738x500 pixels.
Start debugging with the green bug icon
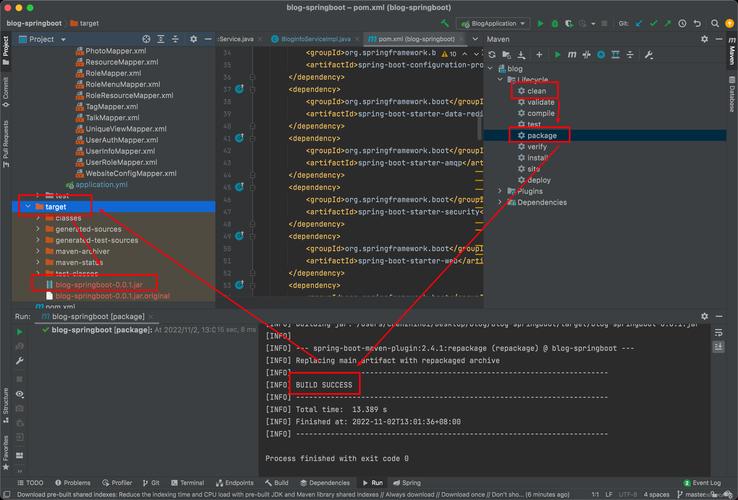pyautogui.click(x=555, y=23)
